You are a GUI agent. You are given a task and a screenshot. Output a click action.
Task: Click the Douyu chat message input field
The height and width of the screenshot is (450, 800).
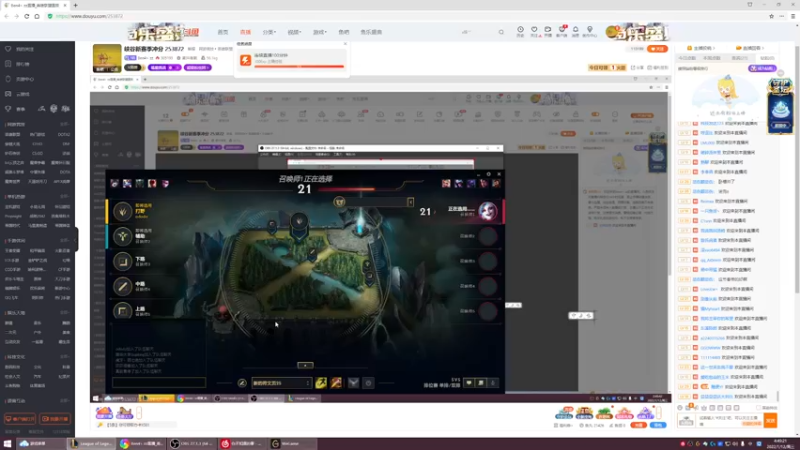click(731, 420)
